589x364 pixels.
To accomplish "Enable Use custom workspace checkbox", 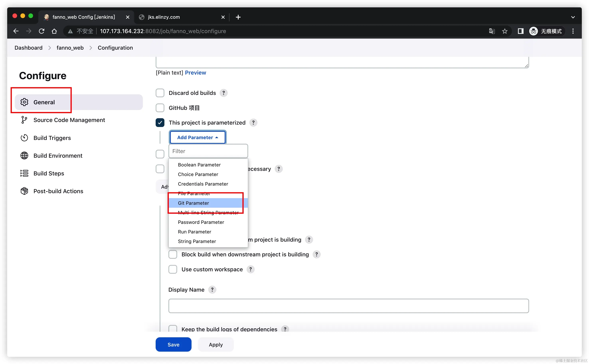I will (173, 269).
